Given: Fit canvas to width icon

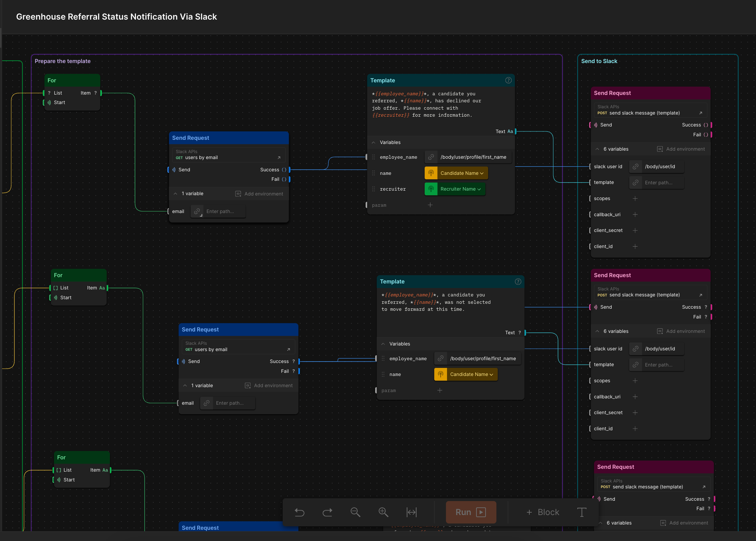Looking at the screenshot, I should click(411, 512).
